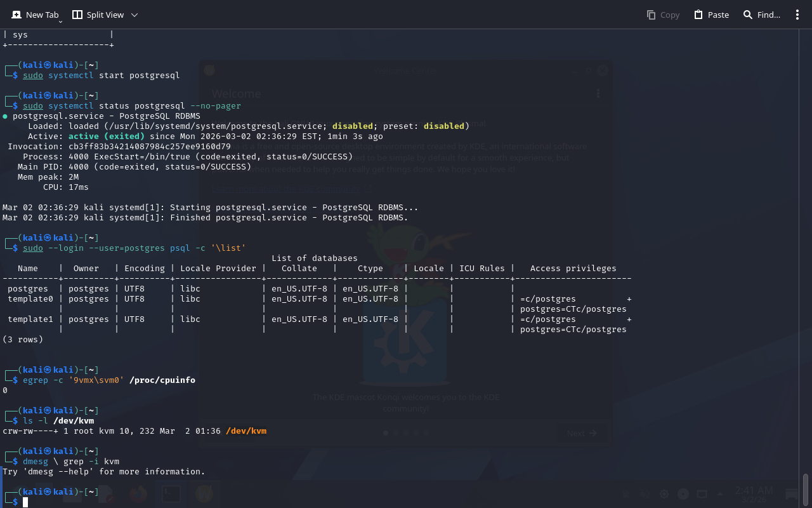812x508 pixels.
Task: Open the Find search bar
Action: pyautogui.click(x=761, y=15)
